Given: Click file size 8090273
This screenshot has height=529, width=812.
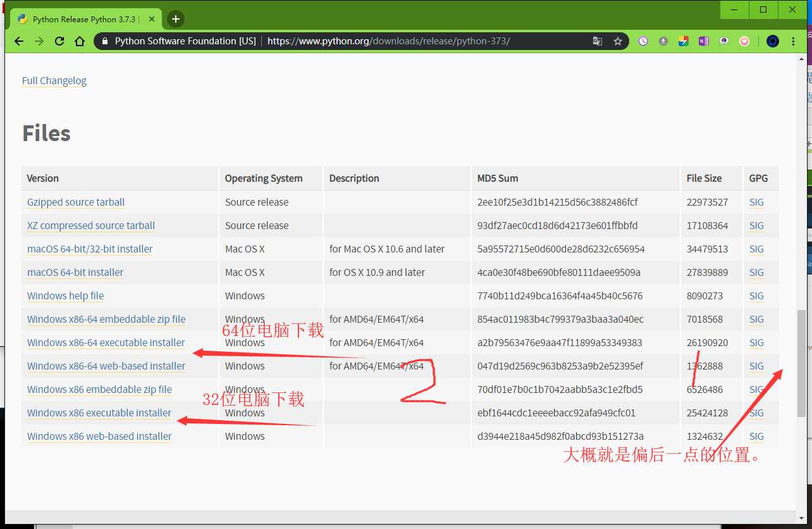Looking at the screenshot, I should 704,296.
